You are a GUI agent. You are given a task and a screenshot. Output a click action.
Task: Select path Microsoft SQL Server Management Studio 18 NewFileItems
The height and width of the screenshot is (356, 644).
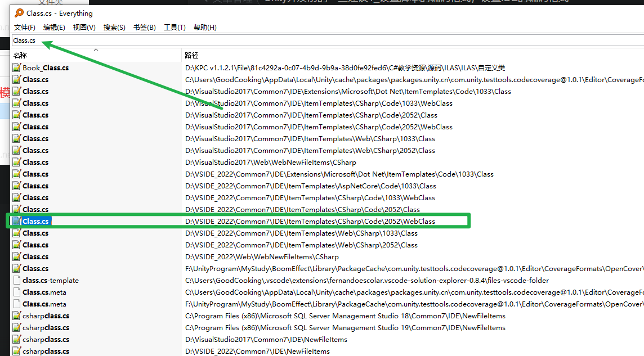(346, 316)
